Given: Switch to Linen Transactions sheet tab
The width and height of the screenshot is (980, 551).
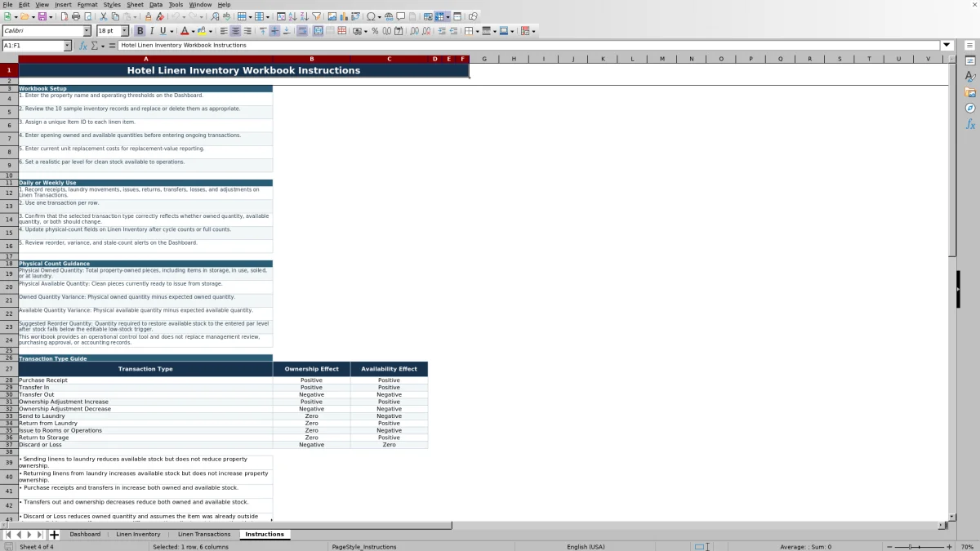Looking at the screenshot, I should click(x=204, y=535).
